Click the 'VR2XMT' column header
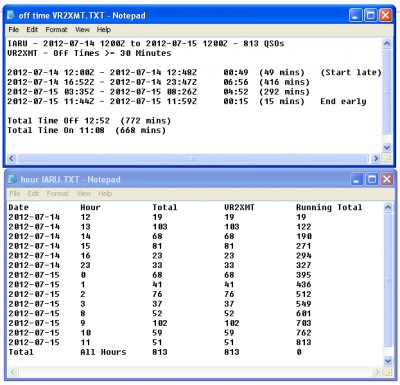The width and height of the screenshot is (400, 385). [239, 207]
